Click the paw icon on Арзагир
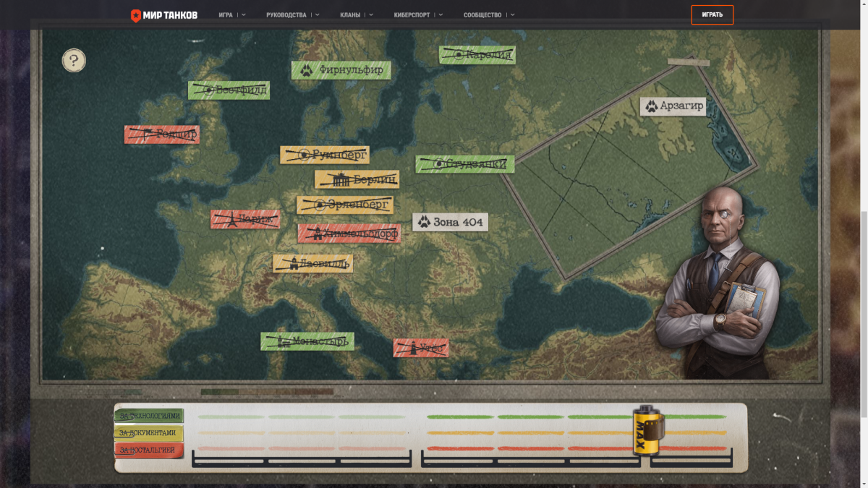Viewport: 868px width, 488px height. tap(652, 106)
